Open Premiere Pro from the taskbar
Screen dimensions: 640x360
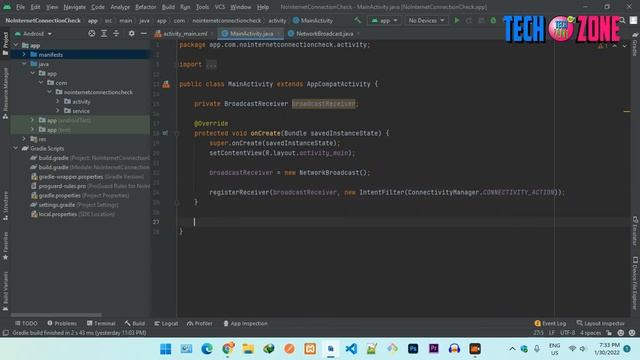pyautogui.click(x=433, y=349)
